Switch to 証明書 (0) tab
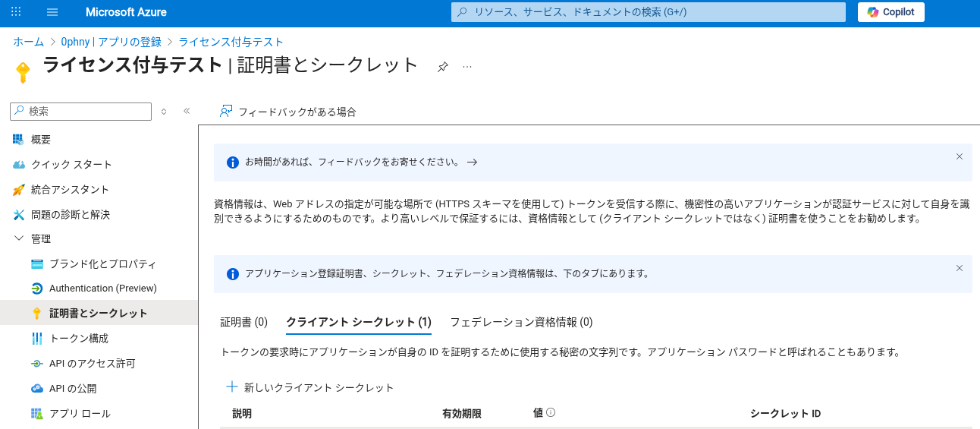This screenshot has width=980, height=429. point(244,322)
